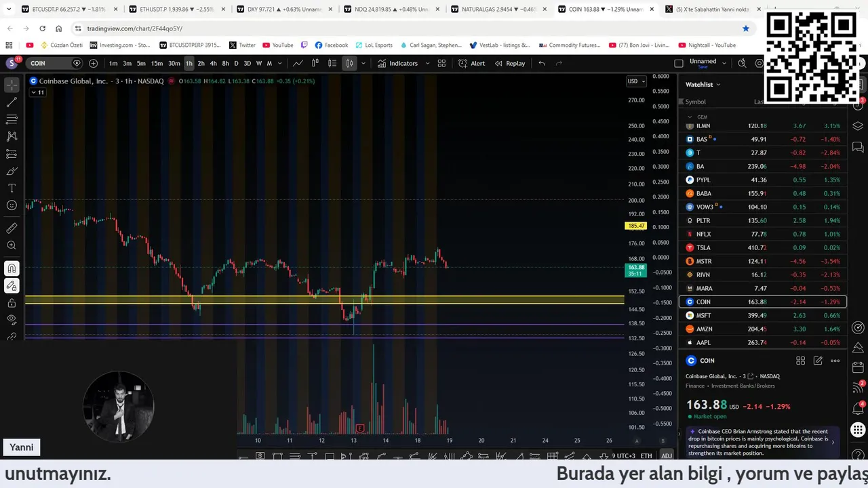The width and height of the screenshot is (868, 488).
Task: Open the COIN details more options menu
Action: coord(835,361)
